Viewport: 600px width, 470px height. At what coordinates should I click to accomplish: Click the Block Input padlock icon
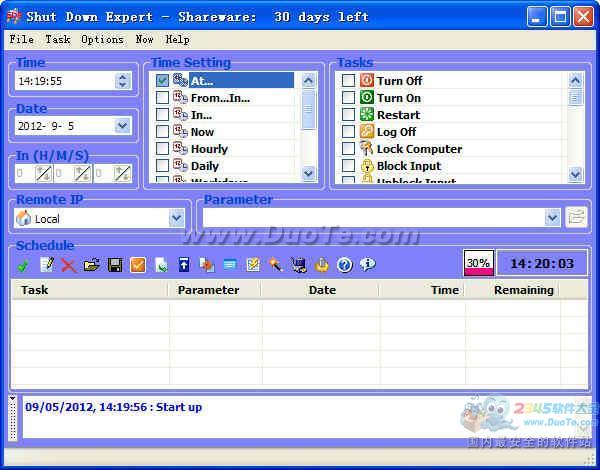[367, 166]
